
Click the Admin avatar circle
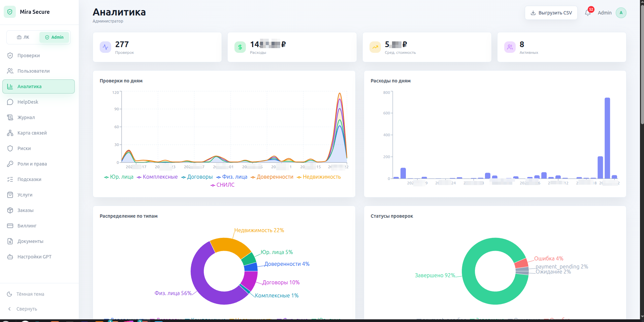pos(621,13)
